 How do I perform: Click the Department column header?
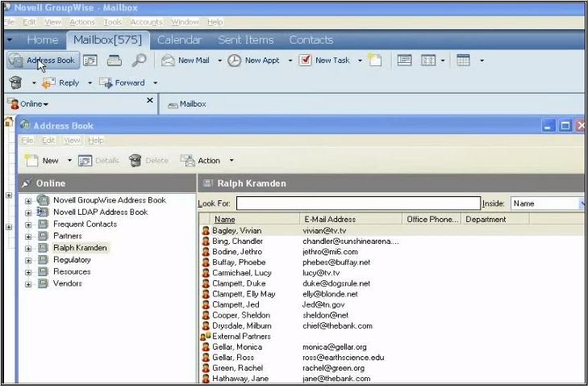tap(495, 220)
